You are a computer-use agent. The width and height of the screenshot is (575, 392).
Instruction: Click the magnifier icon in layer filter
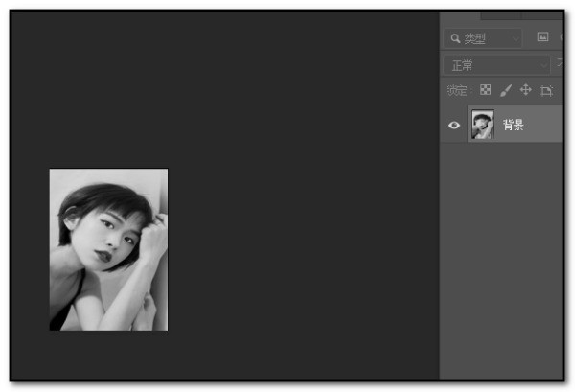click(455, 38)
